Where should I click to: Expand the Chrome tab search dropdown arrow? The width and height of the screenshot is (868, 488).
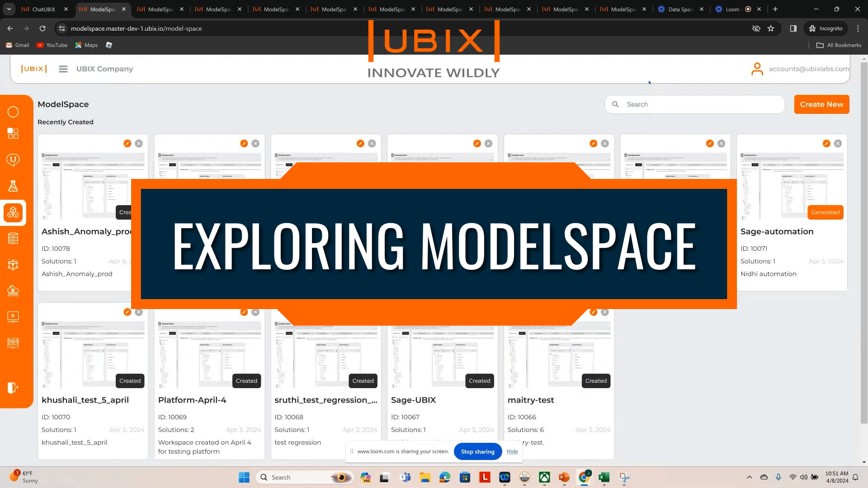9,9
